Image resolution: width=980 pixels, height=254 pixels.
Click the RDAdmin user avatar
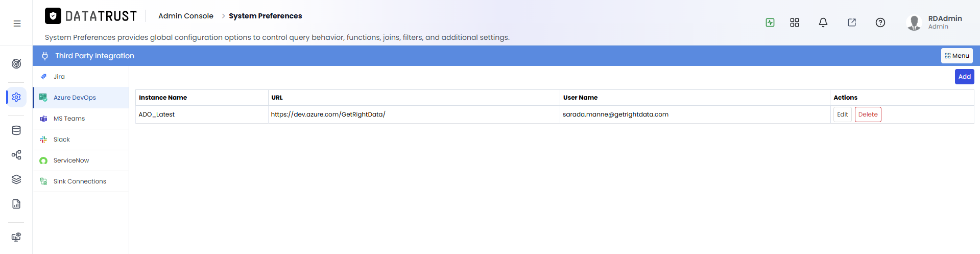pos(914,22)
